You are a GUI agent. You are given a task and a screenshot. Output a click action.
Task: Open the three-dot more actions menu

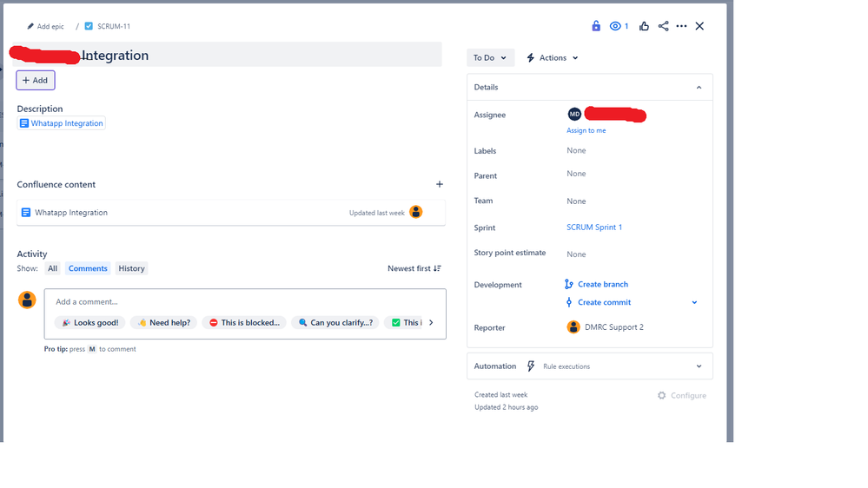point(681,26)
